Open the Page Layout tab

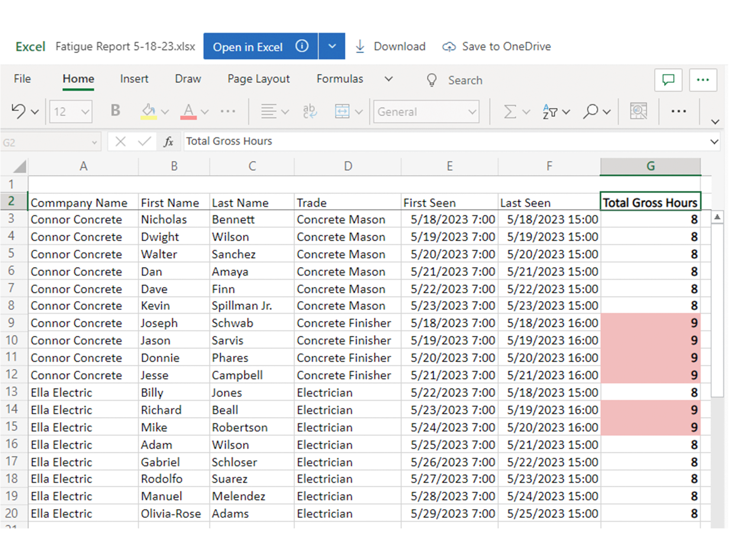click(x=258, y=79)
